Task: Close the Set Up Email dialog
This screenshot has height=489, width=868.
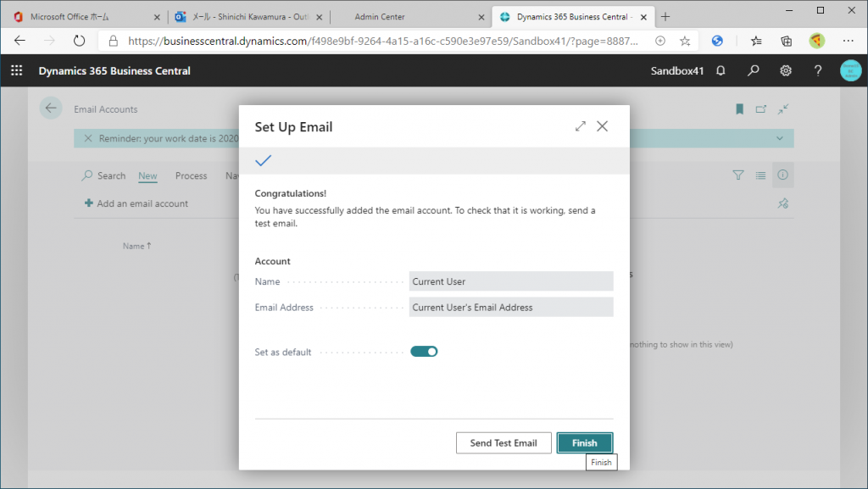Action: [x=603, y=126]
